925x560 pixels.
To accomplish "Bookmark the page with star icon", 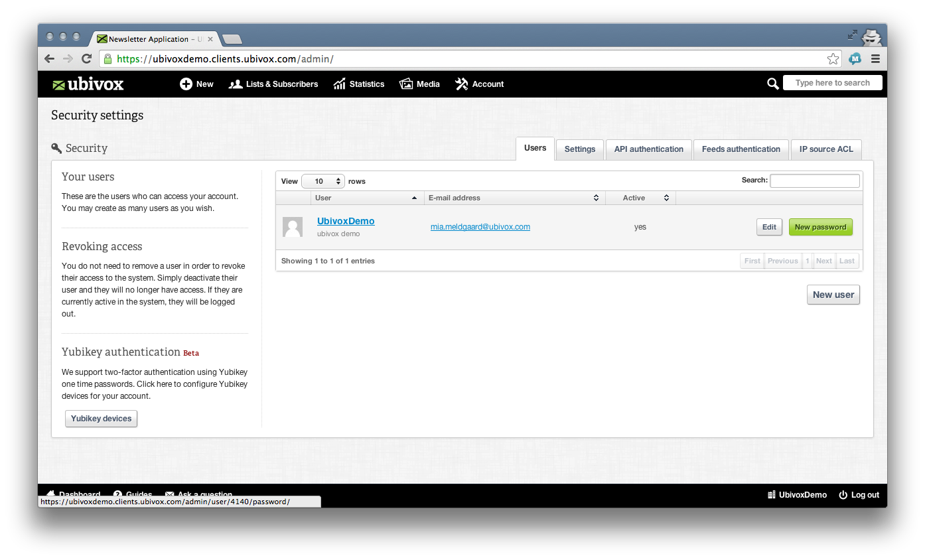I will click(x=833, y=59).
